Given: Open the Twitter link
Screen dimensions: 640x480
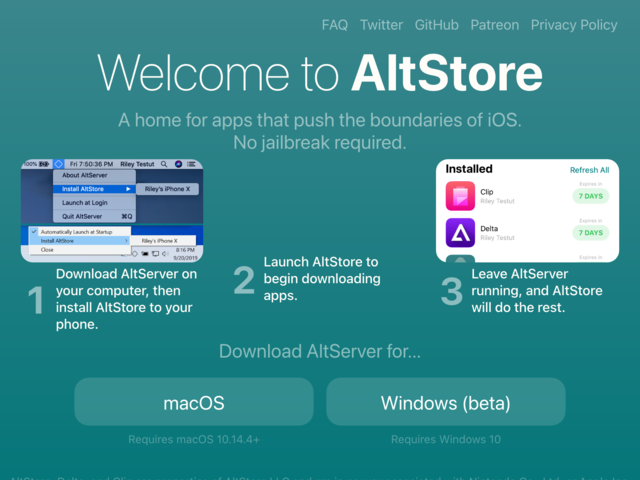Looking at the screenshot, I should [x=381, y=25].
